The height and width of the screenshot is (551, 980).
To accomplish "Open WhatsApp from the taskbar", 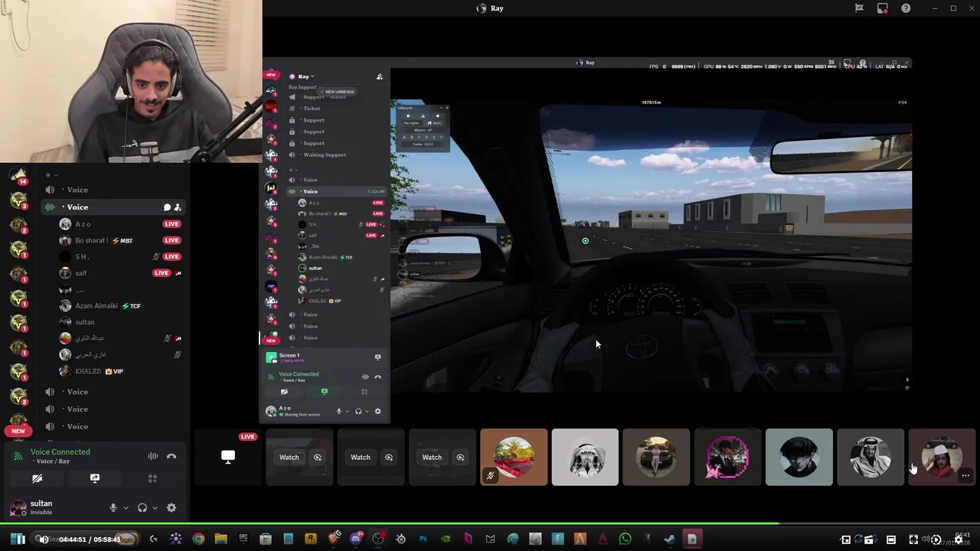I will [625, 540].
